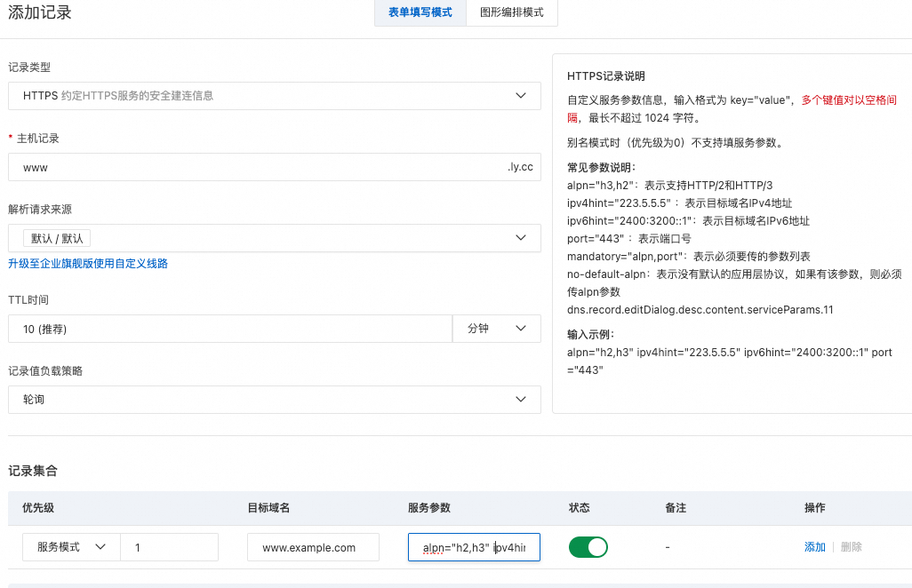
Task: Click the mandatory="alpn,port" description line
Action: click(689, 257)
